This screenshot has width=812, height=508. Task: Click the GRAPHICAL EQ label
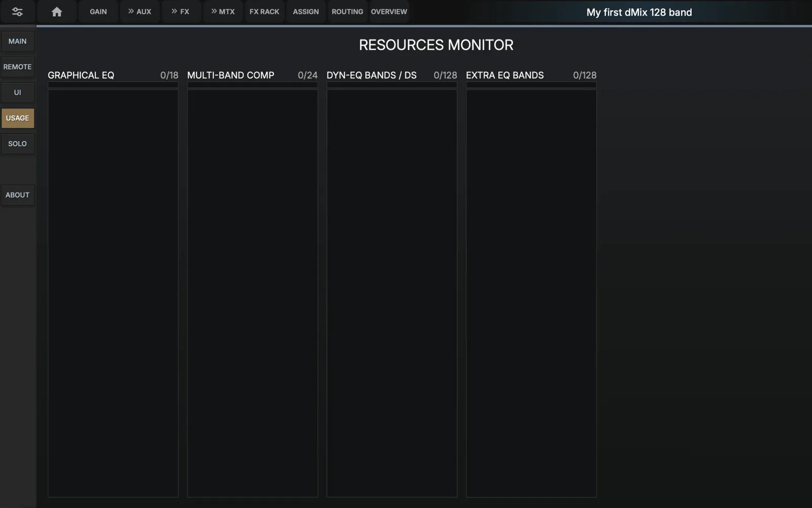(x=81, y=75)
